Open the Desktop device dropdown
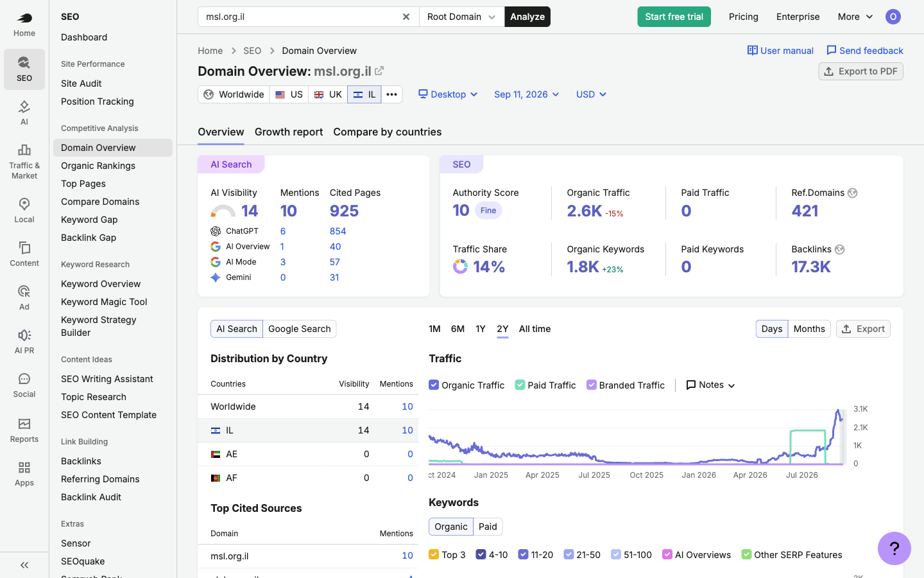This screenshot has width=924, height=578. pos(448,94)
